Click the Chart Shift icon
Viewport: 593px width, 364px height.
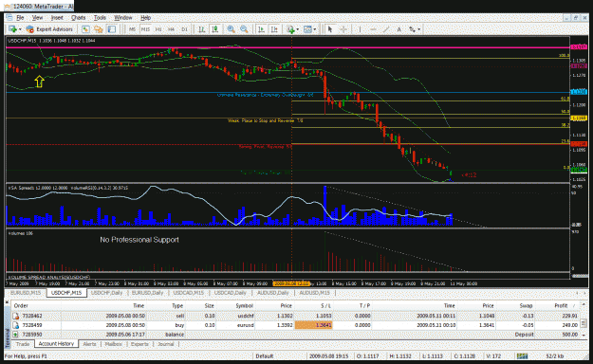point(274,29)
